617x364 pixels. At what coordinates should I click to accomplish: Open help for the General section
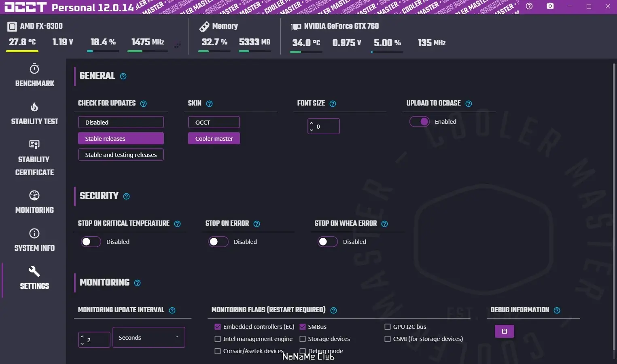coord(123,76)
